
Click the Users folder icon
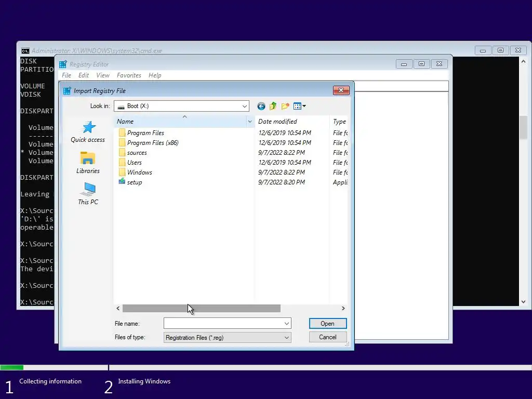(x=122, y=162)
